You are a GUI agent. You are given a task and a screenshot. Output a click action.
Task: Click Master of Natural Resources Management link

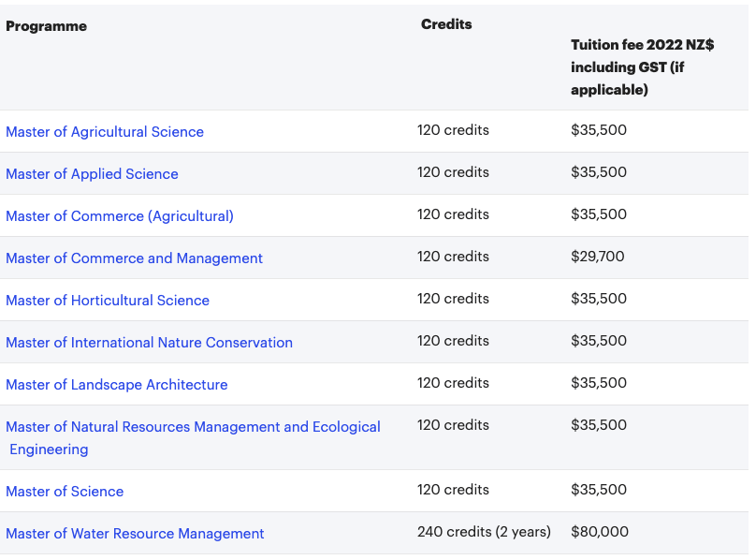(193, 427)
